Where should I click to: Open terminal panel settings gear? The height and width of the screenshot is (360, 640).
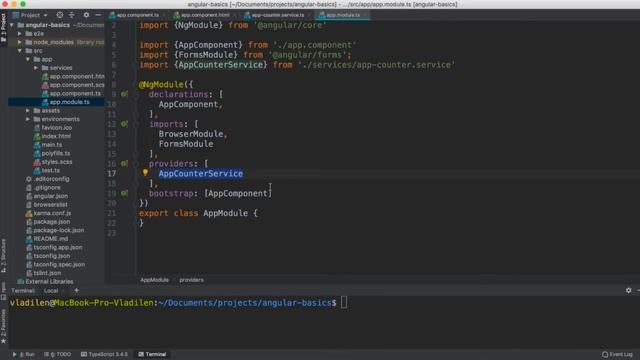click(x=629, y=290)
